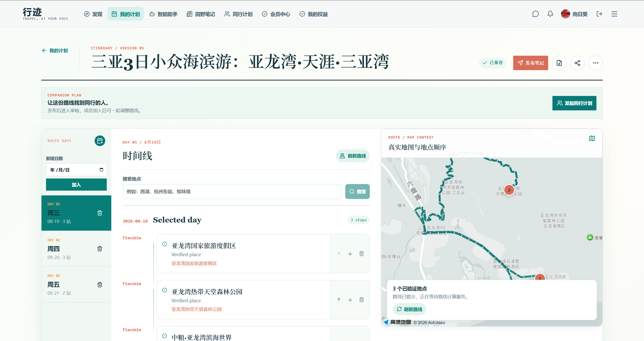Delete DAY 02 周四 with trash icon
This screenshot has width=644, height=341.
pyautogui.click(x=100, y=249)
